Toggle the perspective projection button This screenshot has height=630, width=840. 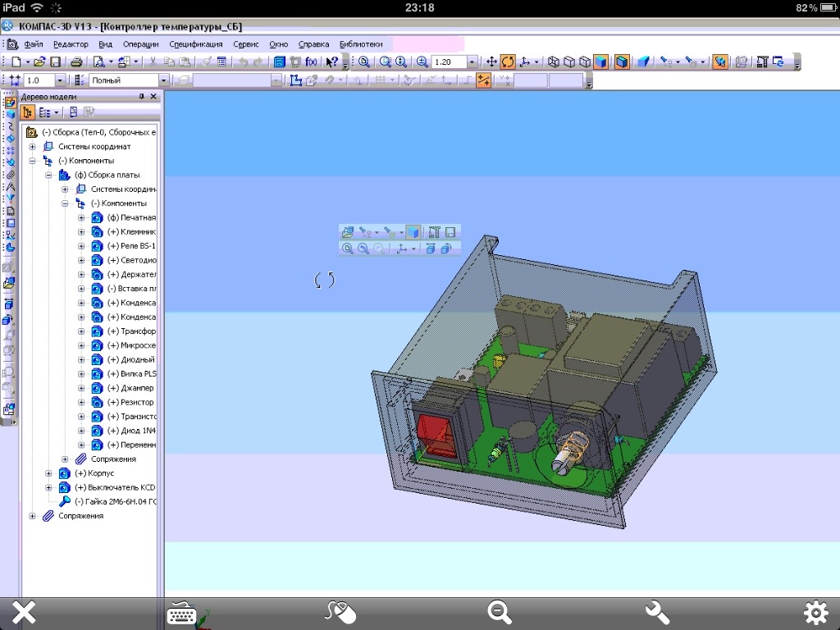(644, 62)
